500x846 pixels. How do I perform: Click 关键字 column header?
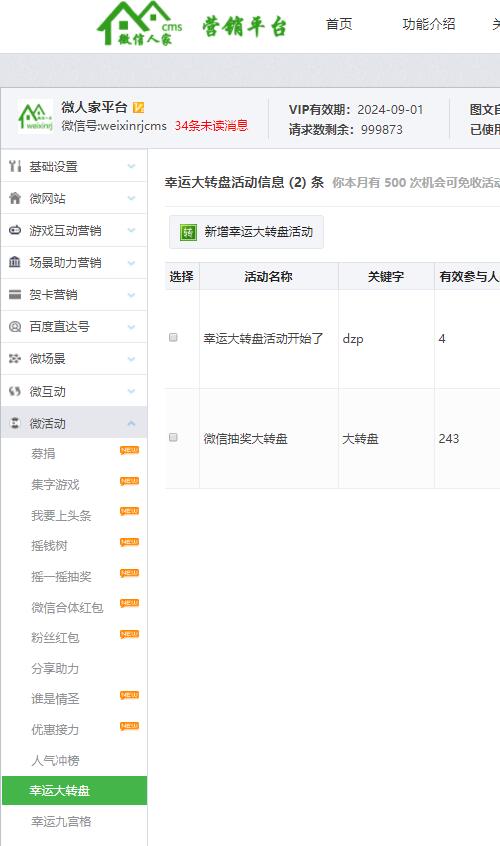[386, 277]
